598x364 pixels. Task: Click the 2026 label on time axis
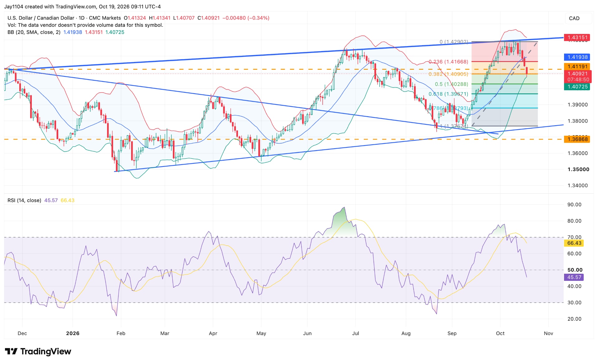(x=73, y=333)
